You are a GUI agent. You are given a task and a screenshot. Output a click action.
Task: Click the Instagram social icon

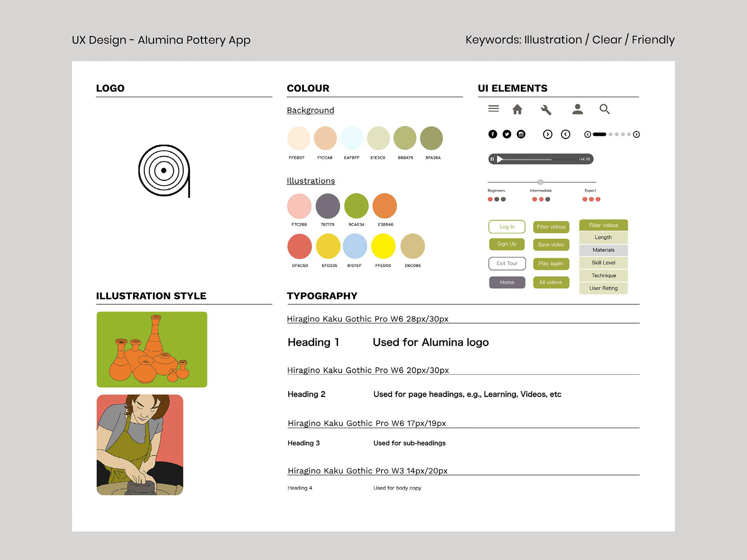point(521,134)
